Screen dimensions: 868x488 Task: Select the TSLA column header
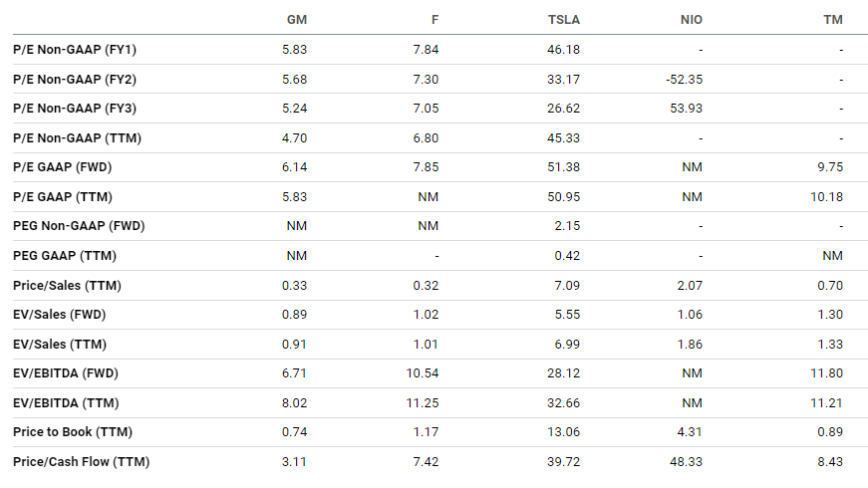click(563, 20)
